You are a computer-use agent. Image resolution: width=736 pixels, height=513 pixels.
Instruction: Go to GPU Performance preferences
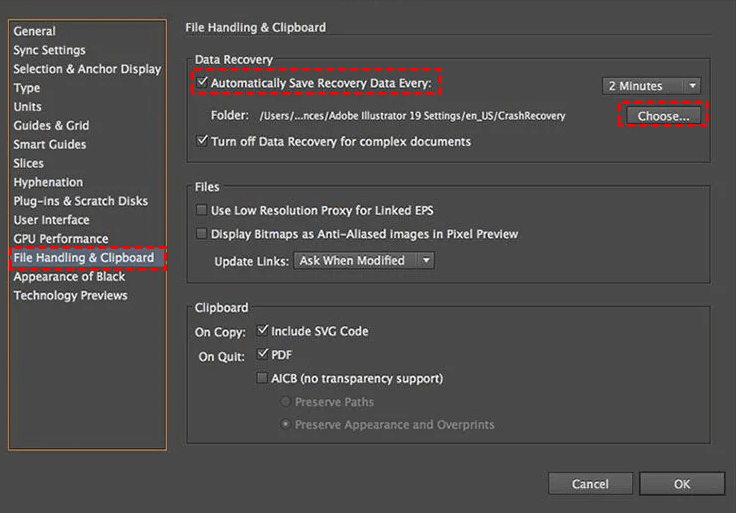click(x=60, y=239)
